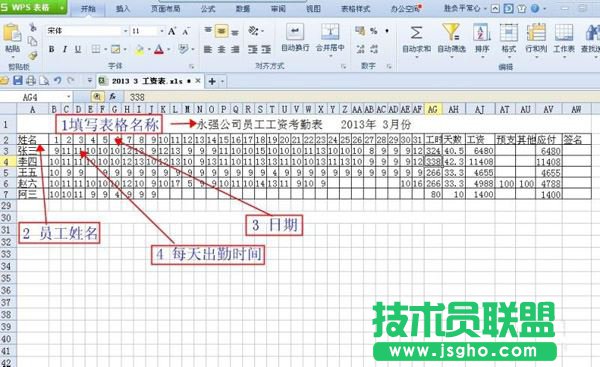Screen dimensions: 600x367
Task: Click the increase indent icon
Action: 266,49
